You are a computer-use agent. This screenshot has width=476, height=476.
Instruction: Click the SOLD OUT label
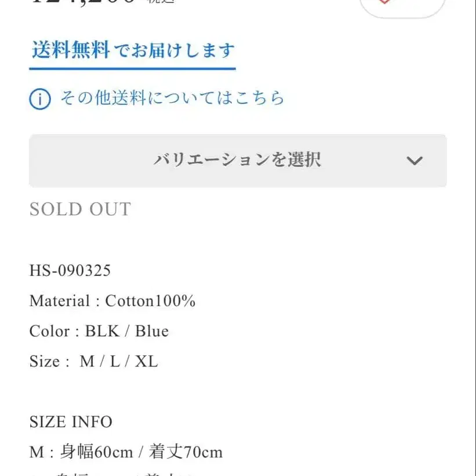coord(80,209)
